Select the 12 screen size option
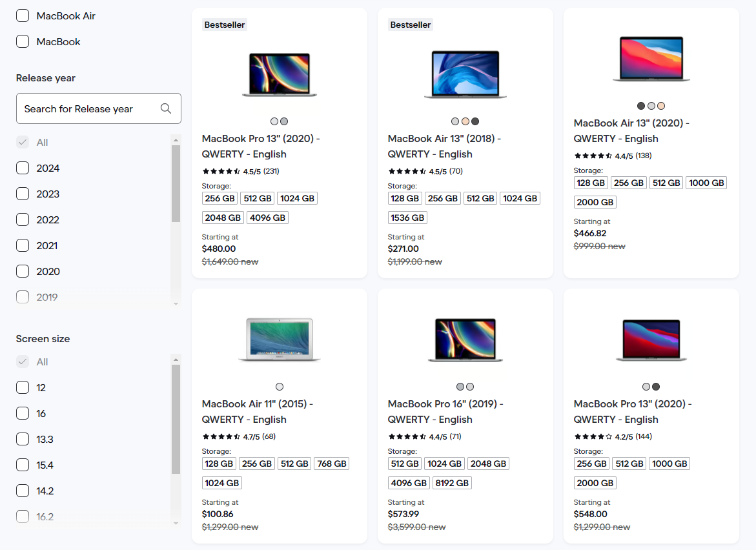The width and height of the screenshot is (756, 550). (x=22, y=387)
